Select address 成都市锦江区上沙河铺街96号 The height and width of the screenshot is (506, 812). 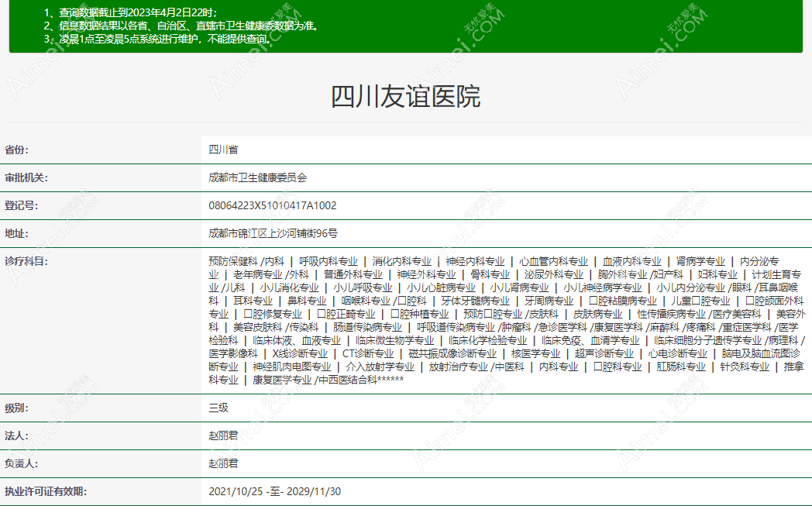tap(273, 233)
